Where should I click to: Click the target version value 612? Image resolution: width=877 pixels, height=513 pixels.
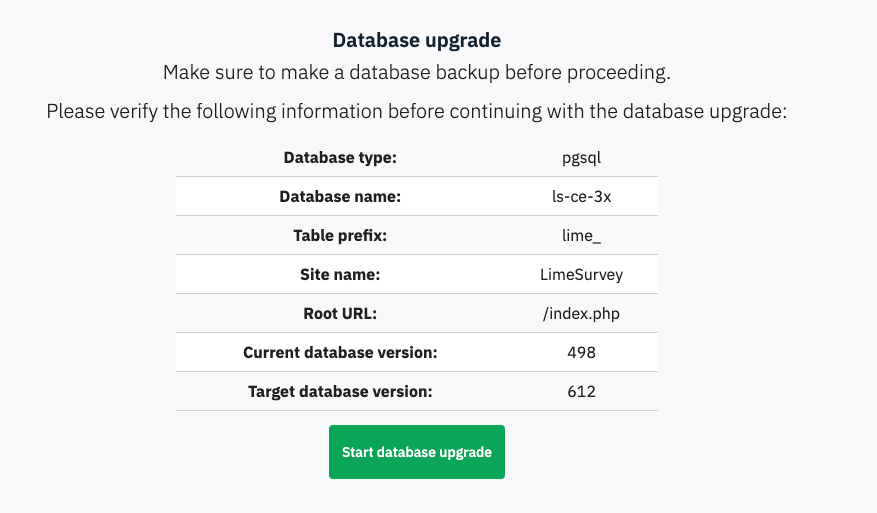581,392
